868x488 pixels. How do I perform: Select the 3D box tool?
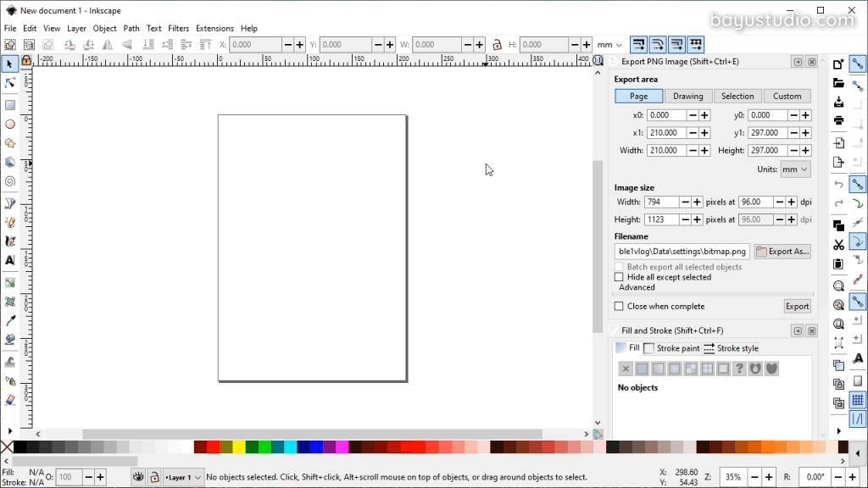pyautogui.click(x=10, y=162)
